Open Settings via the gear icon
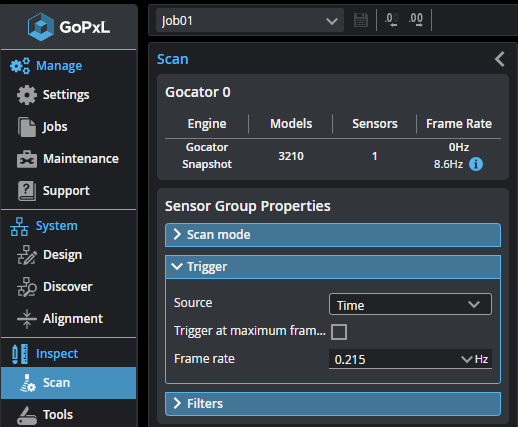The image size is (518, 427). point(27,95)
